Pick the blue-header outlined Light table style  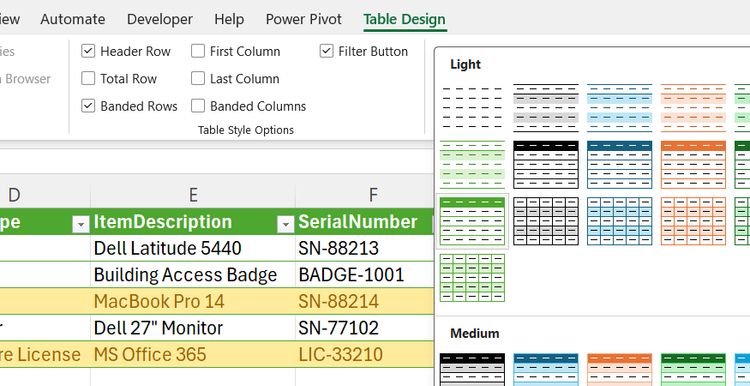click(619, 165)
